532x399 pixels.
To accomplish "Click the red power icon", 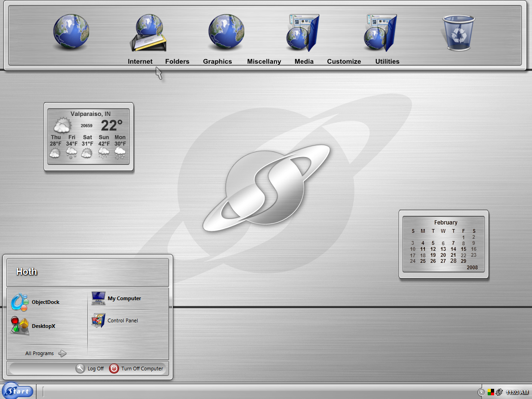I will [114, 369].
